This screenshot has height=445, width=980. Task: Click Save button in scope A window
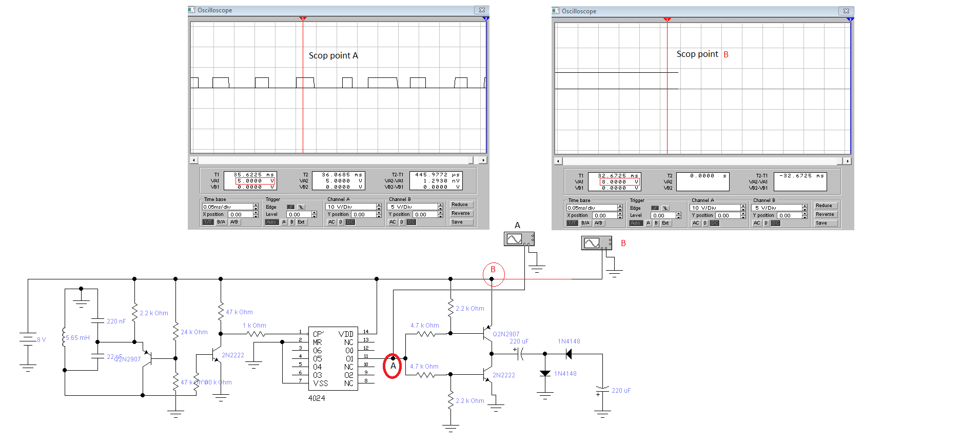click(x=462, y=222)
